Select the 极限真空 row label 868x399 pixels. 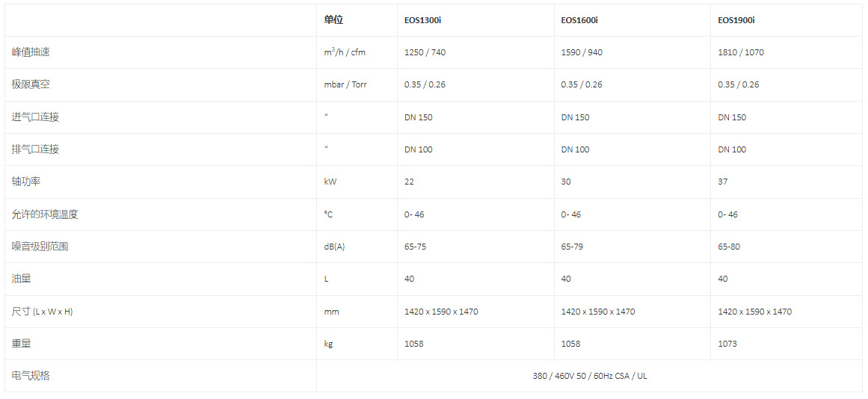tap(31, 84)
